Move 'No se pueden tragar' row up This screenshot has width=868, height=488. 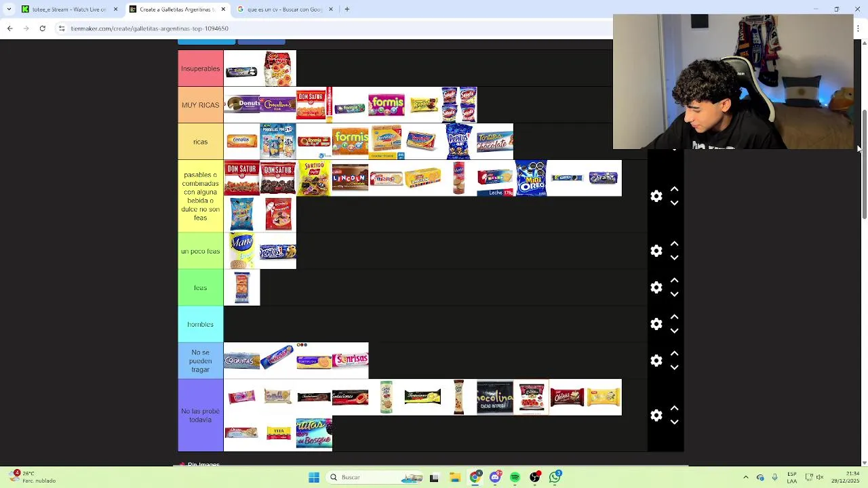674,354
